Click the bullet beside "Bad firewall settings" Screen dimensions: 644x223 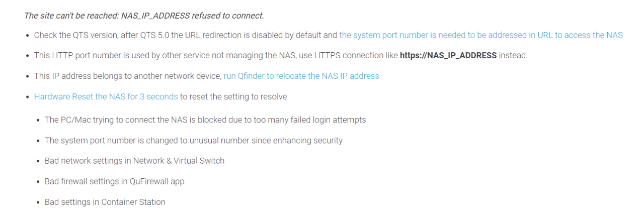pos(38,182)
